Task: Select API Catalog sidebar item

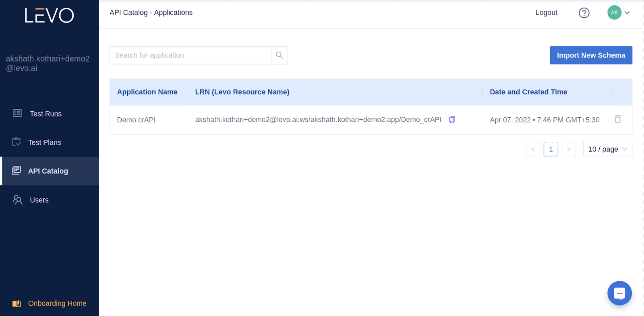Action: 48,171
